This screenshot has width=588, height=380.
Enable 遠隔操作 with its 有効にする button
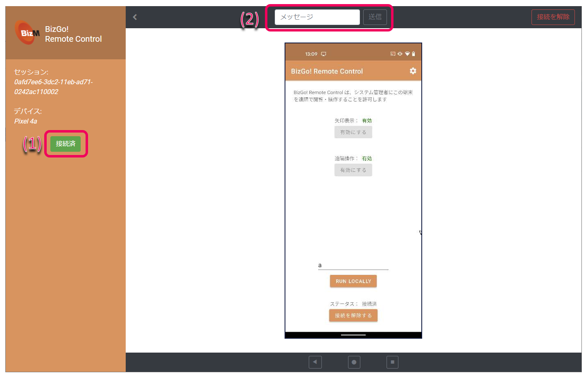(x=353, y=170)
